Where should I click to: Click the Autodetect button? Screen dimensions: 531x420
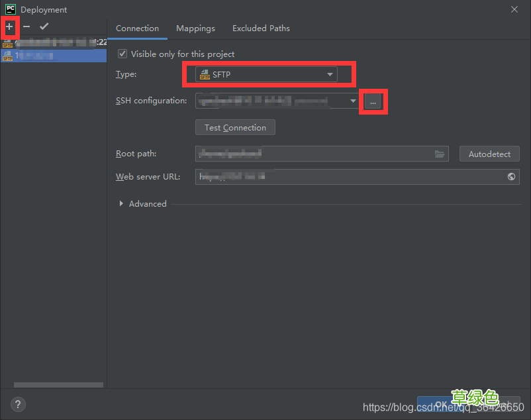point(489,154)
